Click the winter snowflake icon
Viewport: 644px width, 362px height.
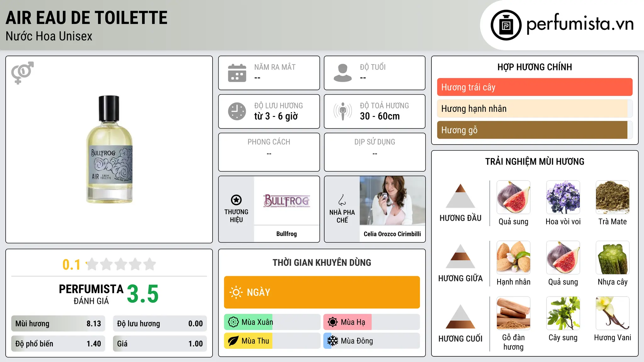[333, 341]
